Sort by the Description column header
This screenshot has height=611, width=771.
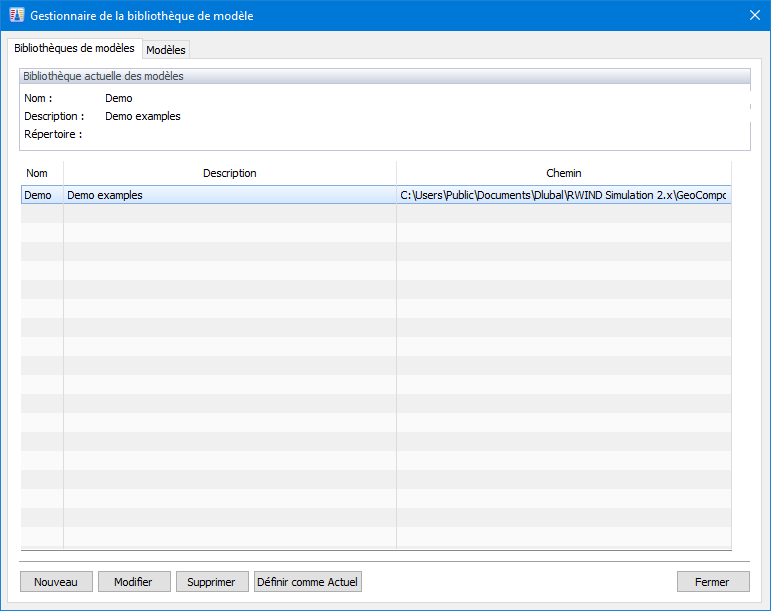[230, 173]
